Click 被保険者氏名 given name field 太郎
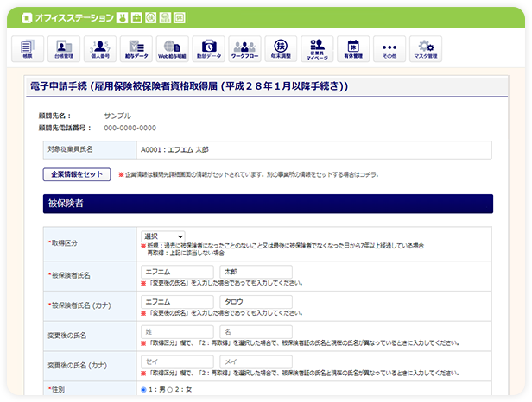 tap(256, 272)
